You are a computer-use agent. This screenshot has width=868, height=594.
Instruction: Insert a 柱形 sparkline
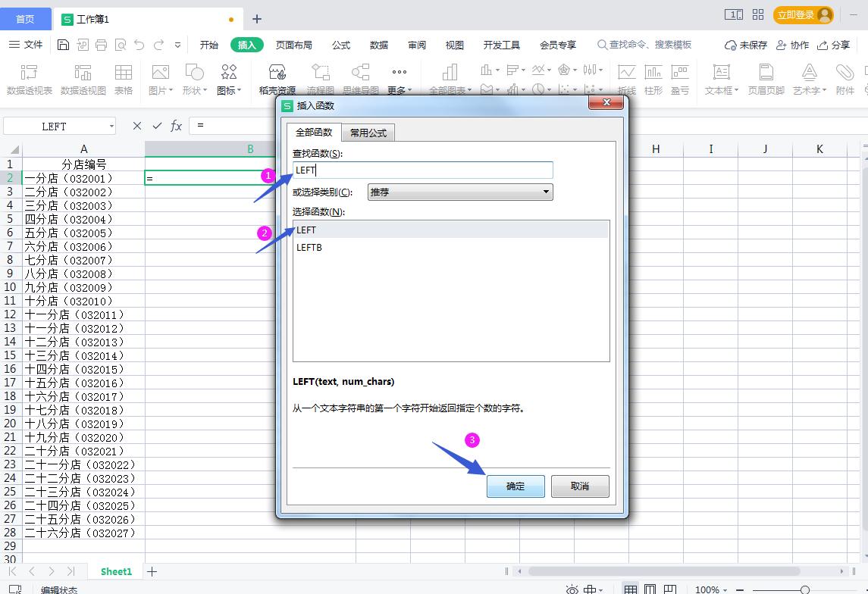653,79
